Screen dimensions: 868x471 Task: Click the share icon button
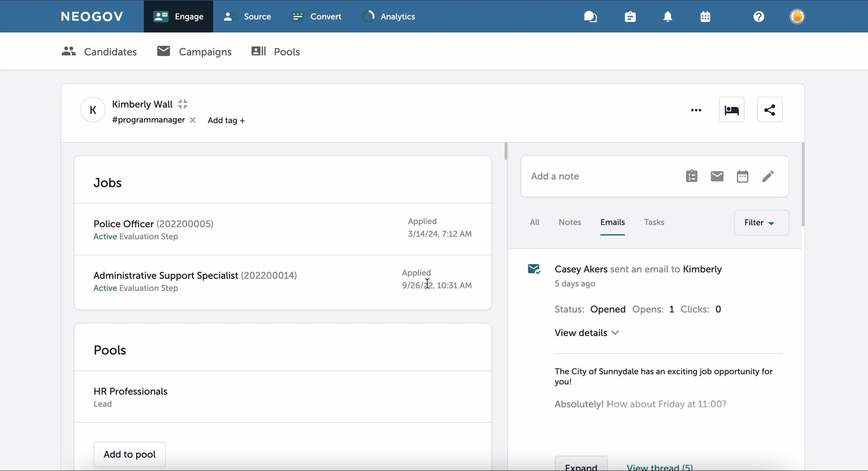pos(770,110)
